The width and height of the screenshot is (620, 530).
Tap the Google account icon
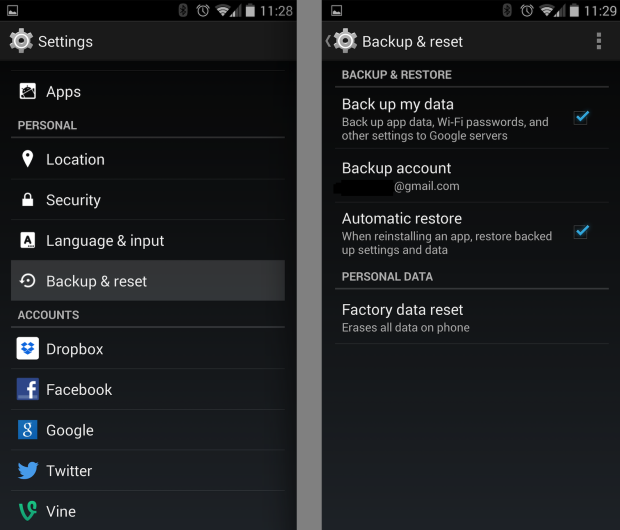(x=28, y=430)
